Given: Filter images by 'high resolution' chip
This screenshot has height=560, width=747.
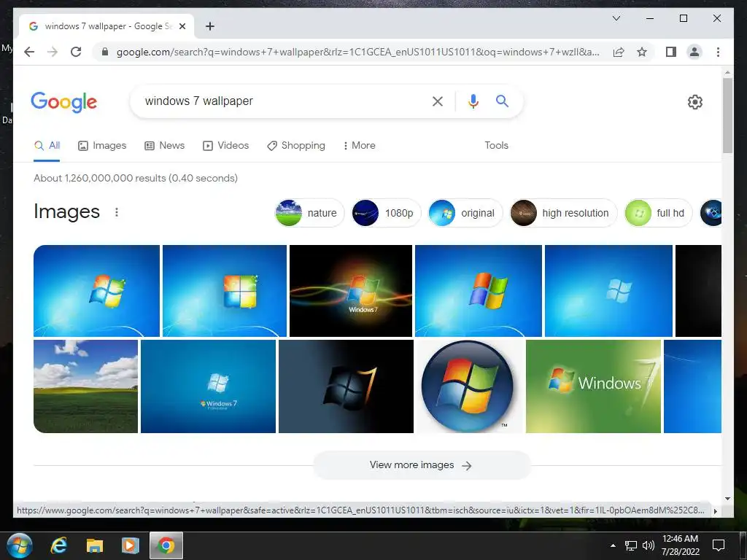Looking at the screenshot, I should point(564,213).
